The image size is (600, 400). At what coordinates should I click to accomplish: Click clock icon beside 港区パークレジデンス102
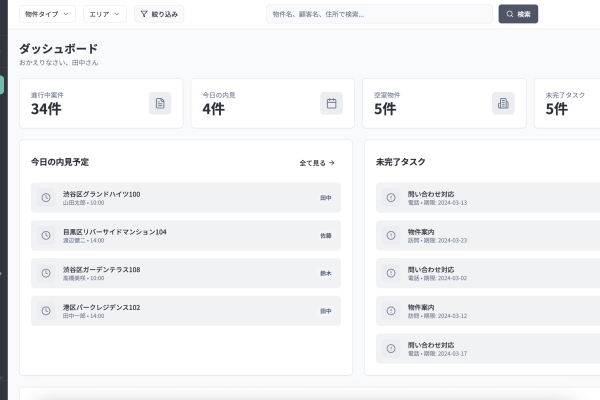(x=46, y=311)
